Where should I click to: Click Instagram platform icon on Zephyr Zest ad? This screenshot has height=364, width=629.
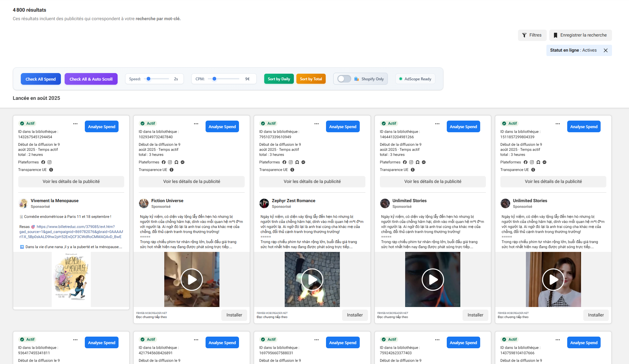pos(291,162)
